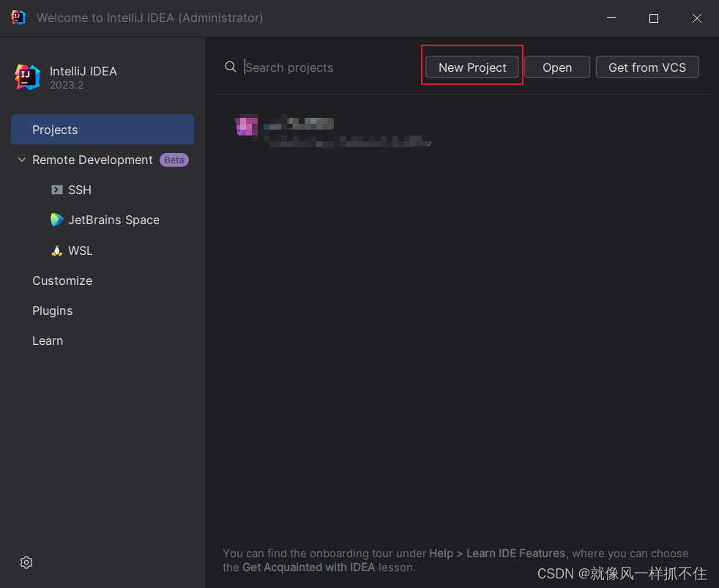Maximize the Welcome window

(654, 18)
